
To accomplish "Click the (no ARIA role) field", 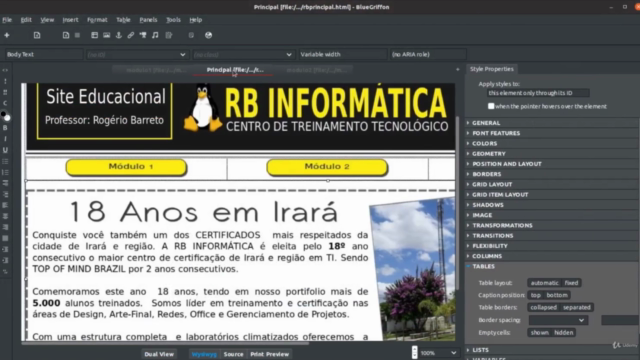I will (x=427, y=54).
